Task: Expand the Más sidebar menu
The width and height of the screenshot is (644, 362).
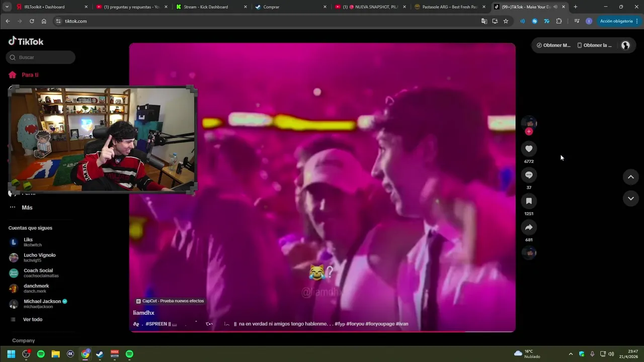Action: 21,208
